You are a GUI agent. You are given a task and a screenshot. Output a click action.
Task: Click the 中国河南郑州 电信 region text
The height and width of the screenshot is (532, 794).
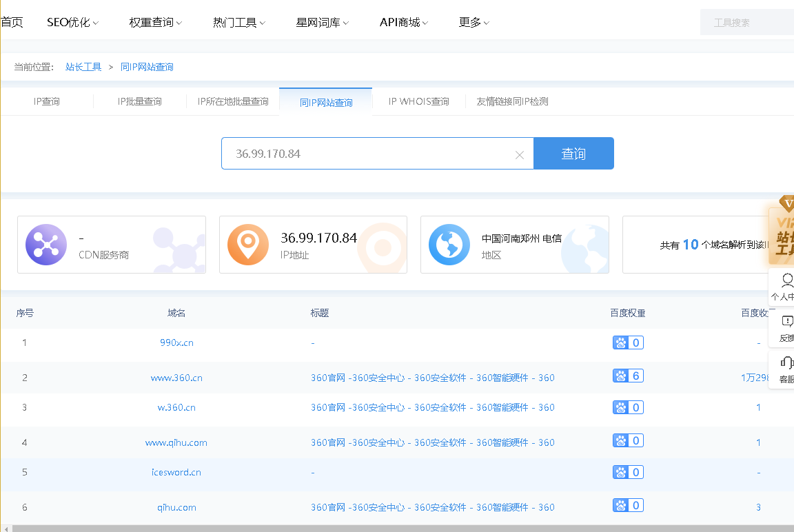pos(522,238)
